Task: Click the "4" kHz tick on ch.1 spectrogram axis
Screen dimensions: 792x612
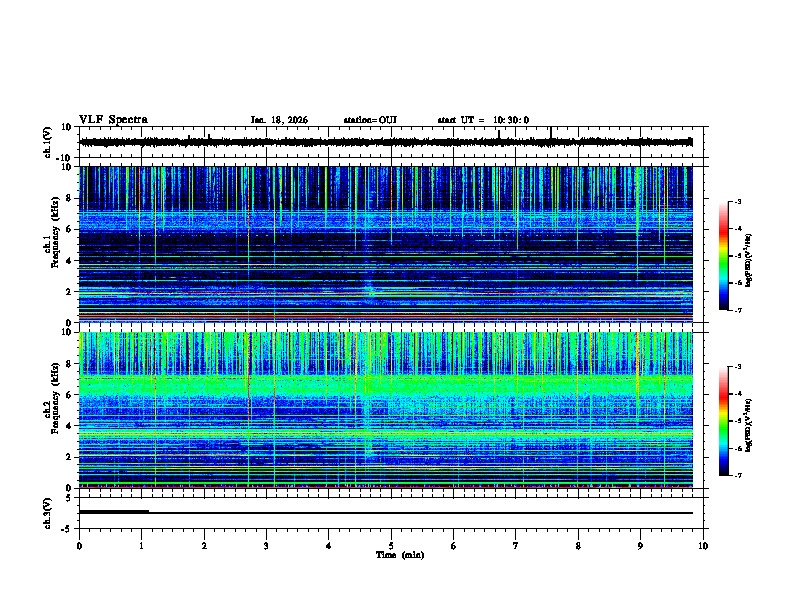Action: 69,260
